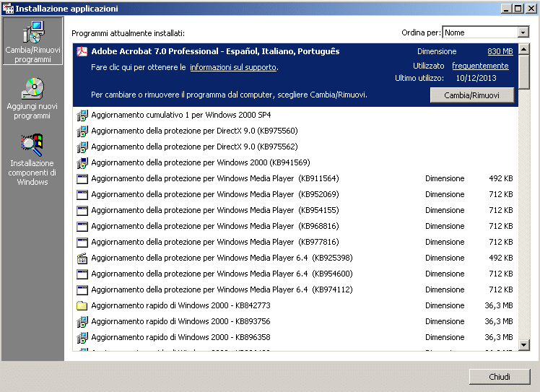
Task: Click the Adobe Acrobat 7.0 Professional title
Action: (x=215, y=51)
